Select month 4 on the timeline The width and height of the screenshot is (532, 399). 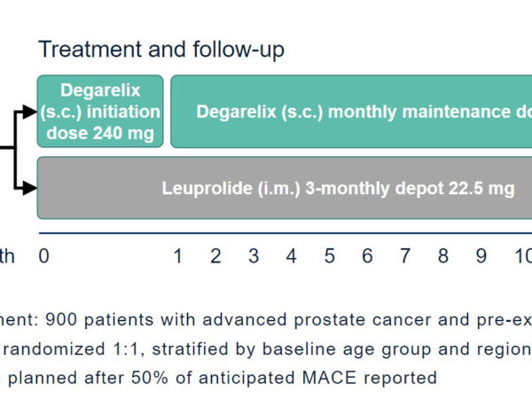click(292, 256)
